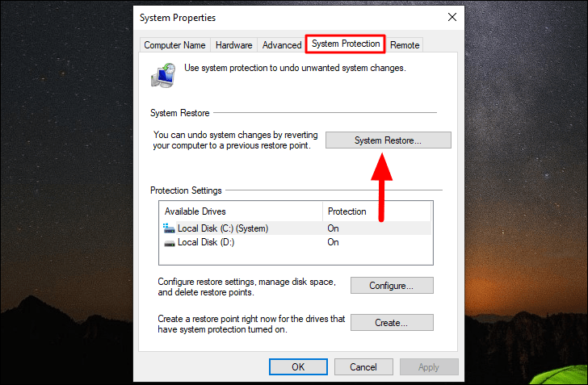Select the System Protection tab

[346, 44]
